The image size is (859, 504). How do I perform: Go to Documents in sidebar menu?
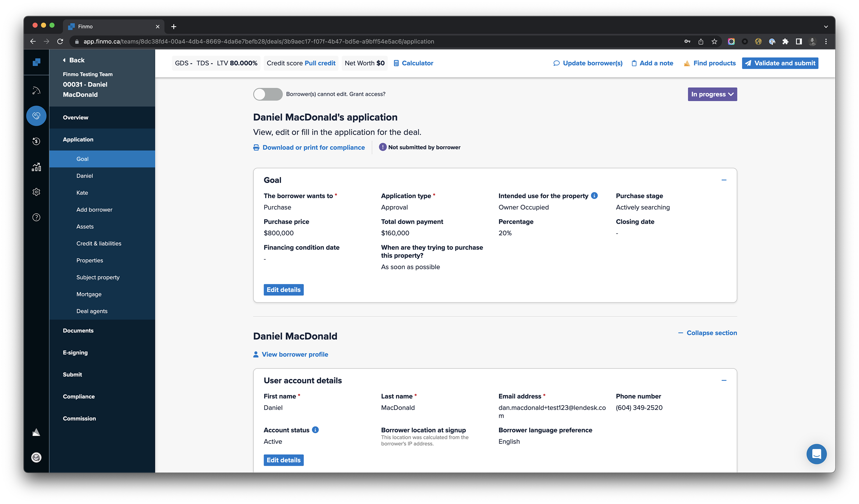click(78, 331)
